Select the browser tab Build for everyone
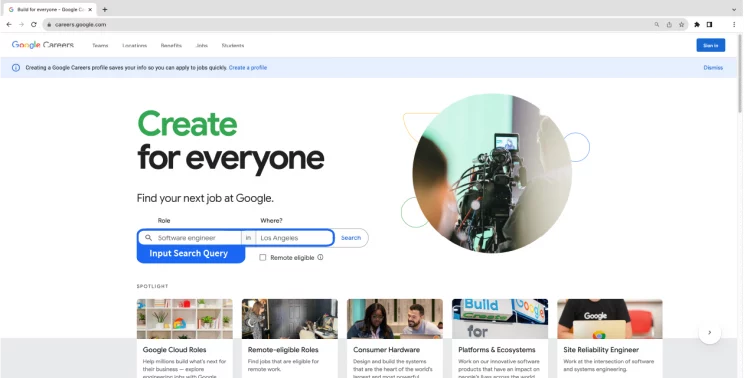744x378 pixels. click(50, 9)
